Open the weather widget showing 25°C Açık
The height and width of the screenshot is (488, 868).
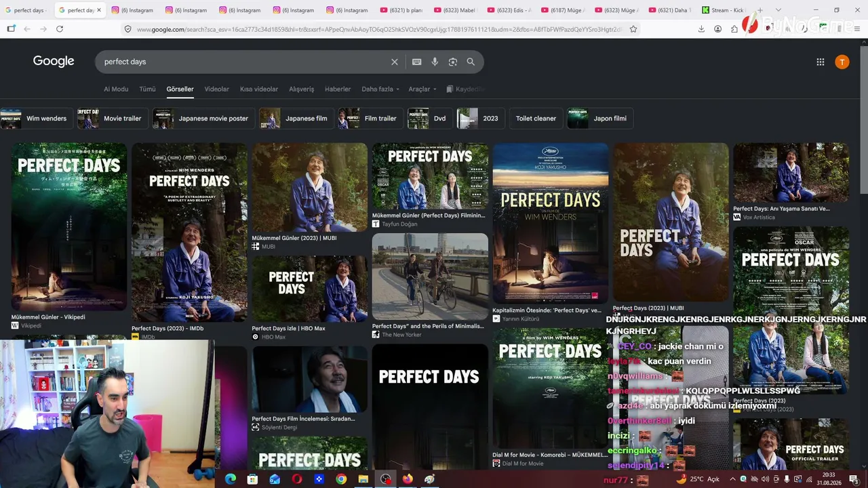pos(697,479)
